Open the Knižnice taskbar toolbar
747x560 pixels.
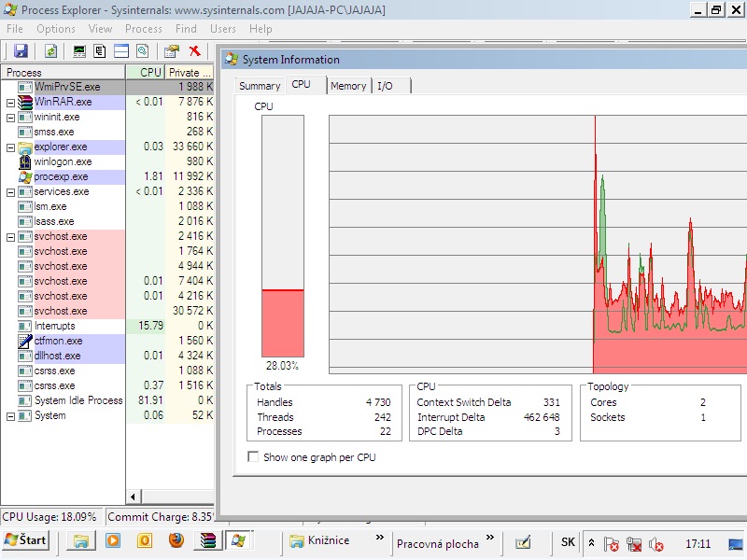click(x=319, y=541)
